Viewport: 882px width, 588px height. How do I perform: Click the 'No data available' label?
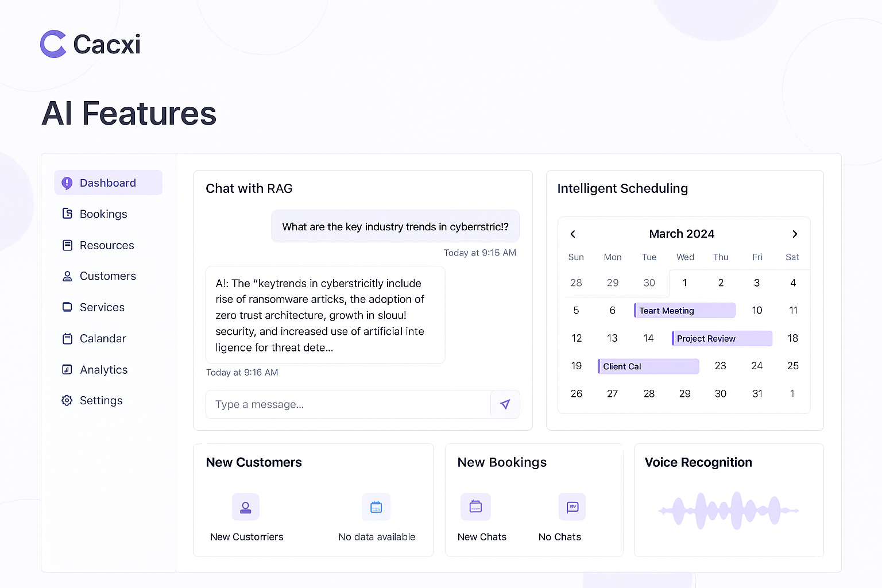point(377,537)
